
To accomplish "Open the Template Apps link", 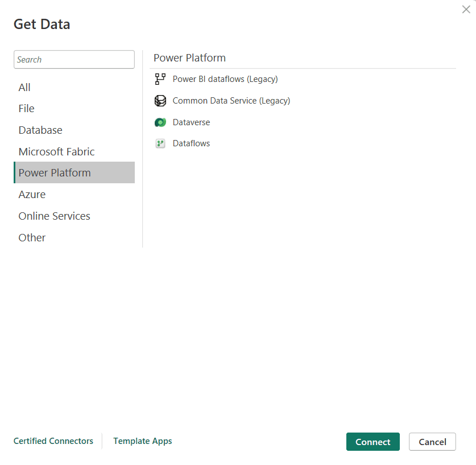I will (x=142, y=441).
